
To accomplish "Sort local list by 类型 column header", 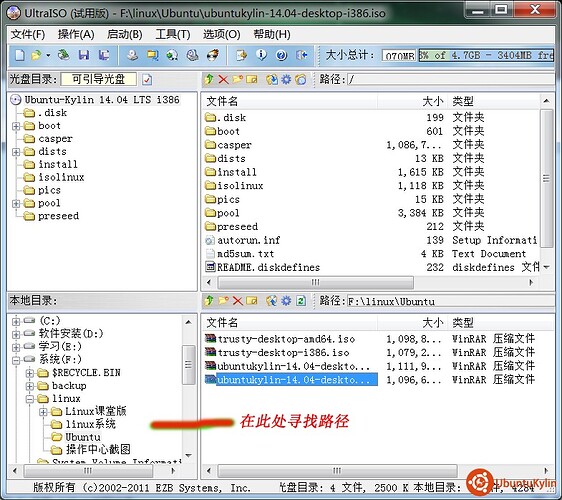I will pyautogui.click(x=500, y=323).
